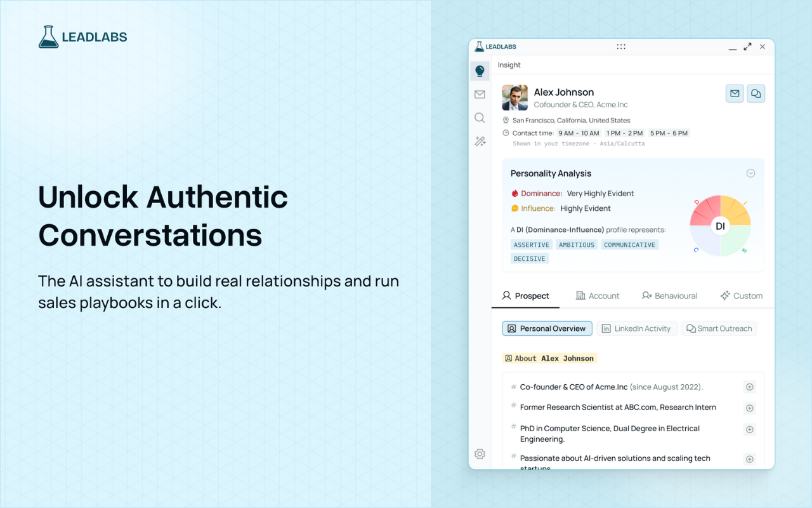Enable the LinkedIn Activity view
Image resolution: width=812 pixels, height=508 pixels.
pyautogui.click(x=637, y=328)
